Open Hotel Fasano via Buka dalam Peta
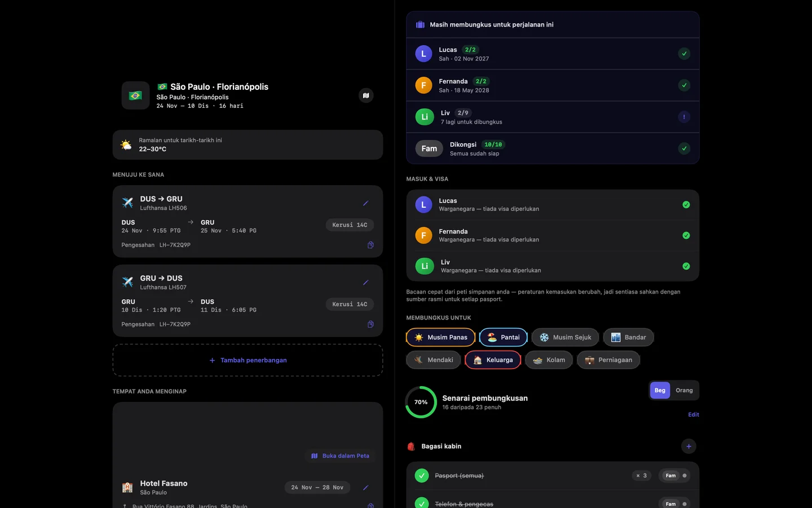Viewport: 812px width, 508px height. 341,456
